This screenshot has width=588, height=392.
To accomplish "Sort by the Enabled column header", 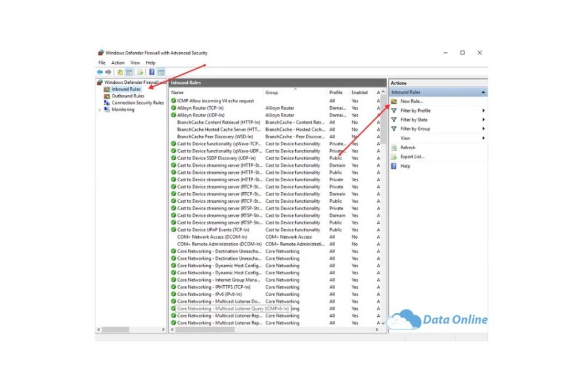I will [362, 92].
